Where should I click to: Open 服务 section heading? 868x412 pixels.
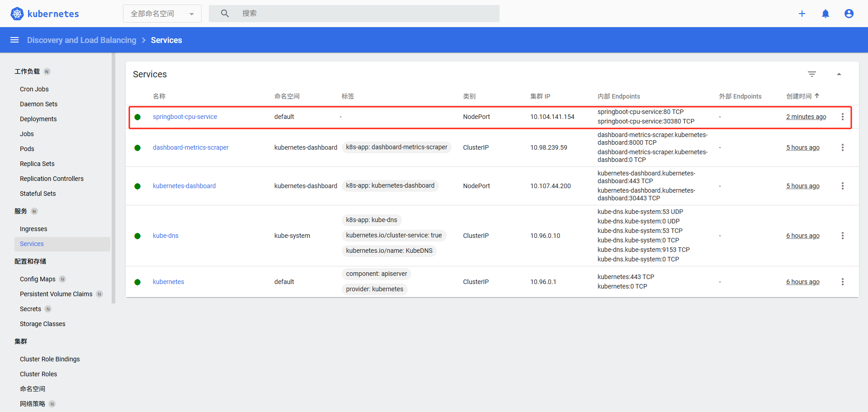(21, 211)
